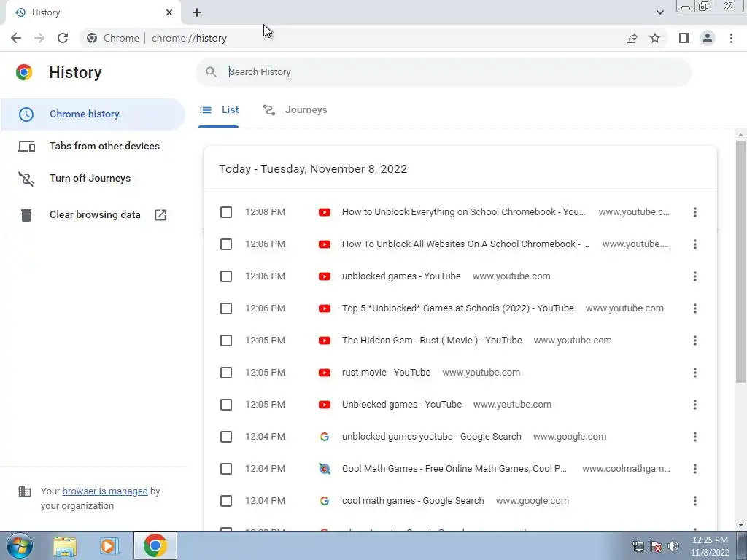Click the browser is managed link
747x560 pixels.
tap(105, 491)
